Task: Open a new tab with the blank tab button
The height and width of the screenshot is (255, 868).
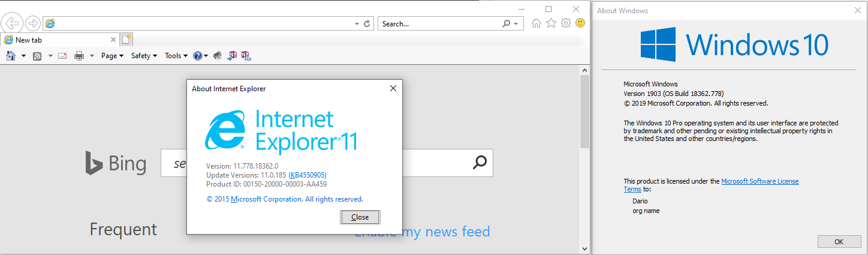Action: [126, 40]
